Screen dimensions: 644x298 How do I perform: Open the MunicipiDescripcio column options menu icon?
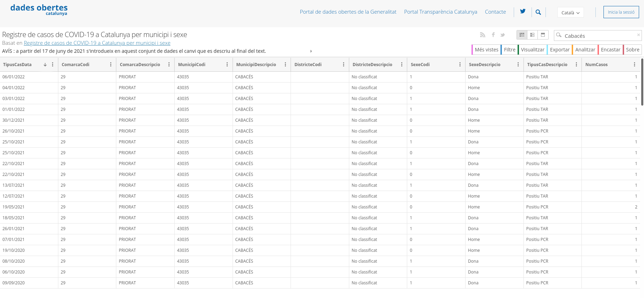(285, 65)
